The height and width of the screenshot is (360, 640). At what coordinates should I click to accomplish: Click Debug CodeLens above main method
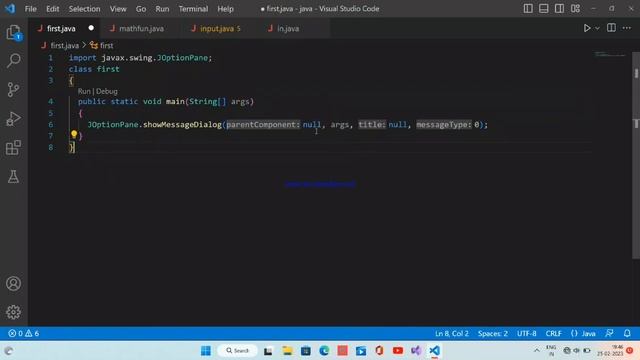pyautogui.click(x=107, y=91)
